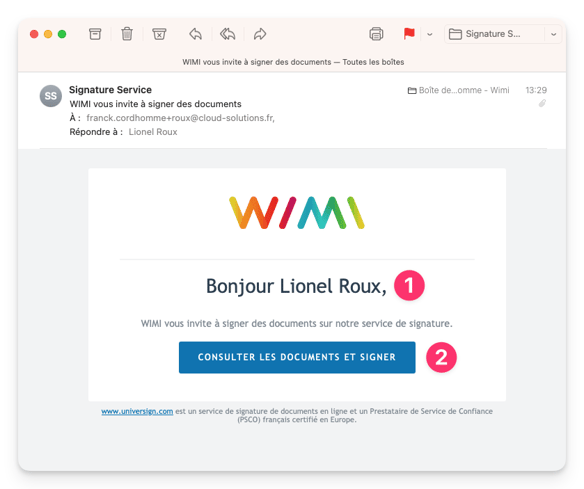The width and height of the screenshot is (584, 489).
Task: Move message to Junk with the junk icon
Action: click(159, 34)
